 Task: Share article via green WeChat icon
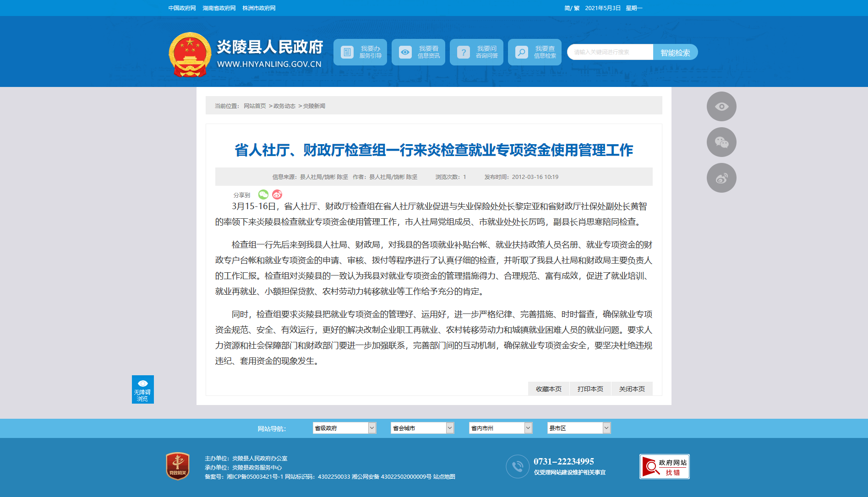(x=263, y=194)
